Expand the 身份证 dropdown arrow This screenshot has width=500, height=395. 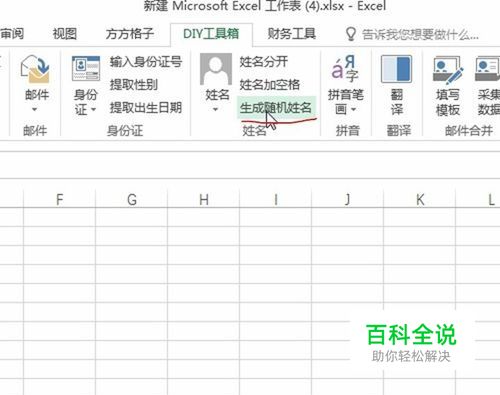coord(94,109)
